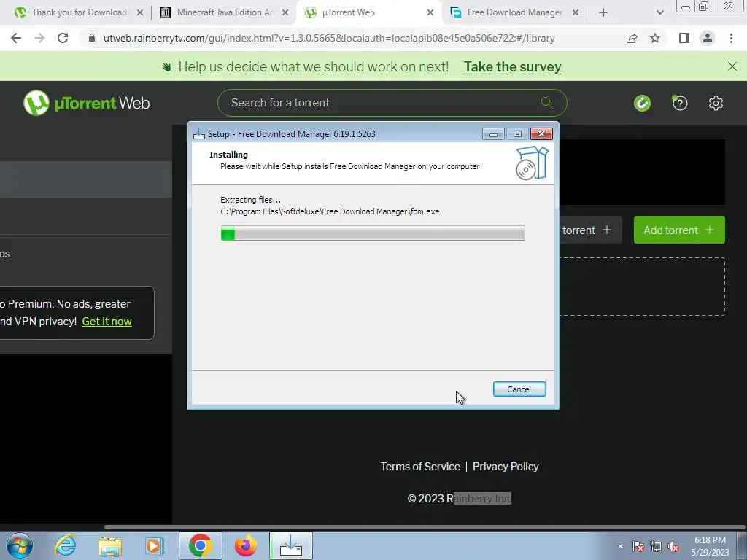Open a new browser tab
747x560 pixels.
click(603, 12)
